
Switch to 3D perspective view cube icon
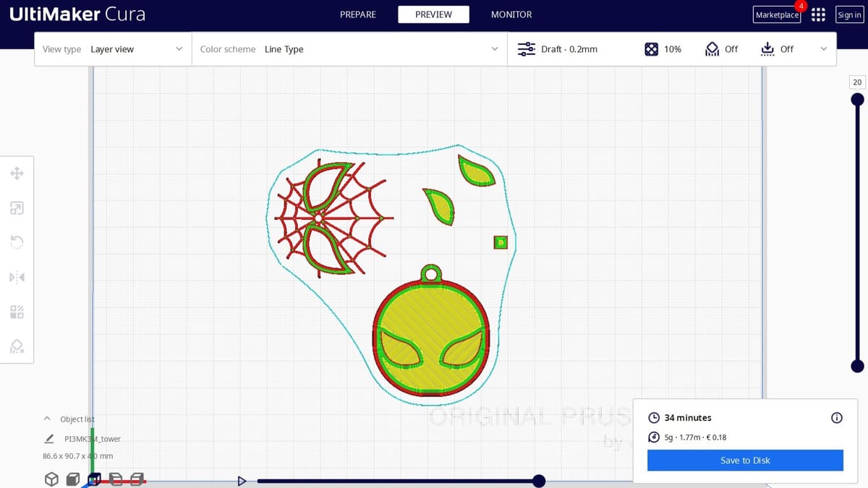point(51,479)
